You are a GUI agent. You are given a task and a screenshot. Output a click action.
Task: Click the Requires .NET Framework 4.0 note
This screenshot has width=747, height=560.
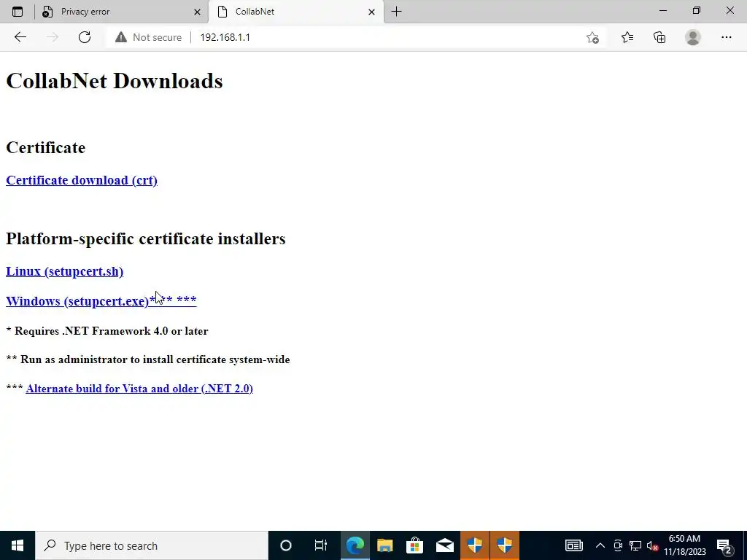(x=107, y=331)
